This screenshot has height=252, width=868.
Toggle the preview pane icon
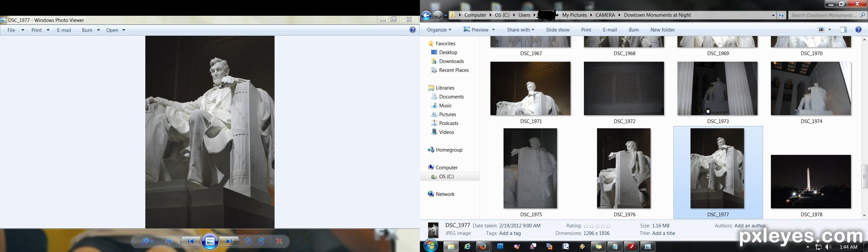(x=843, y=30)
